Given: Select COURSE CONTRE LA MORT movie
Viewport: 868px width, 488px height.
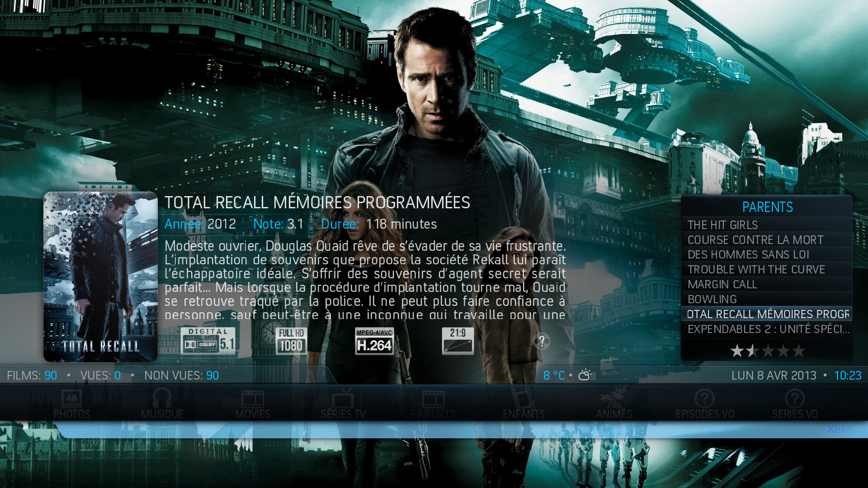Looking at the screenshot, I should (x=767, y=239).
